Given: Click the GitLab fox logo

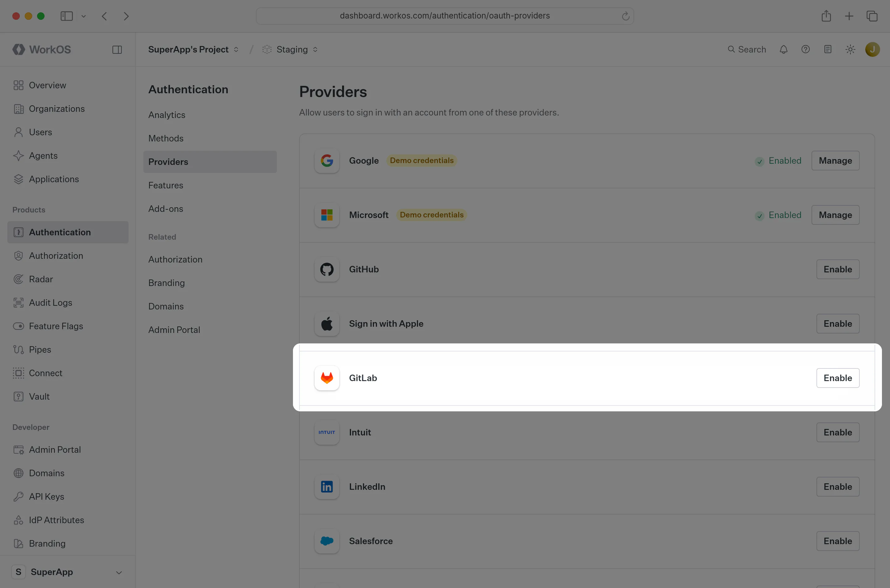Looking at the screenshot, I should [327, 378].
